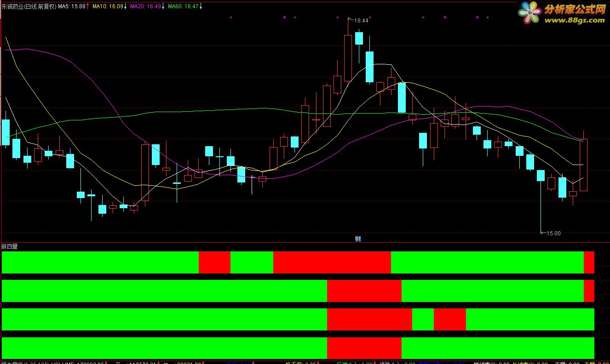Click the red segment in the bottom indicator bar
The width and height of the screenshot is (610, 364).
click(x=364, y=348)
